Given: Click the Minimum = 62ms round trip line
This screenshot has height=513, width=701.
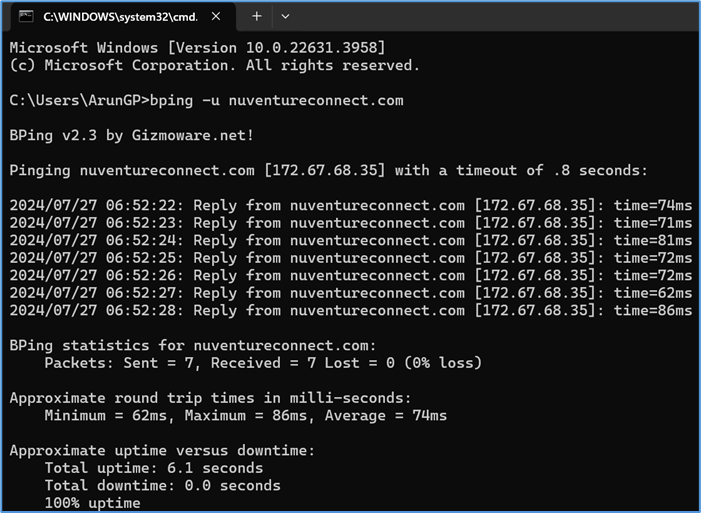Looking at the screenshot, I should pos(246,415).
